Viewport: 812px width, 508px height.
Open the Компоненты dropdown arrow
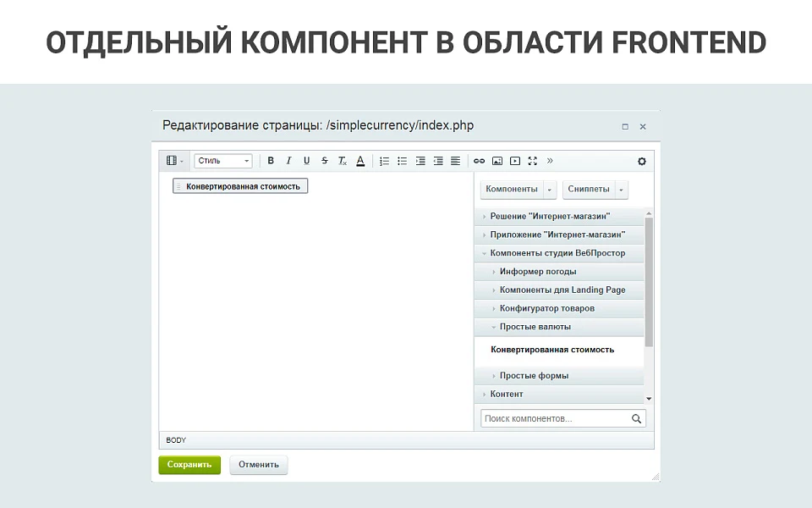coord(550,190)
